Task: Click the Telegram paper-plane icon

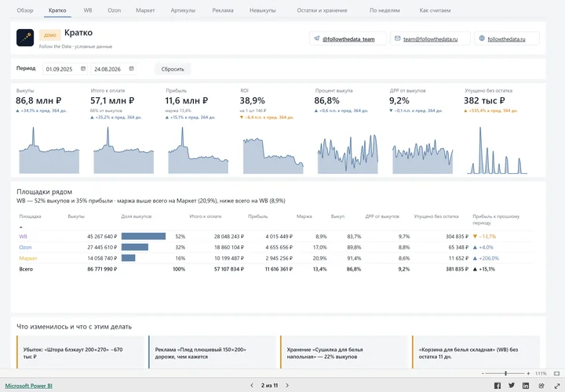Action: coord(317,38)
